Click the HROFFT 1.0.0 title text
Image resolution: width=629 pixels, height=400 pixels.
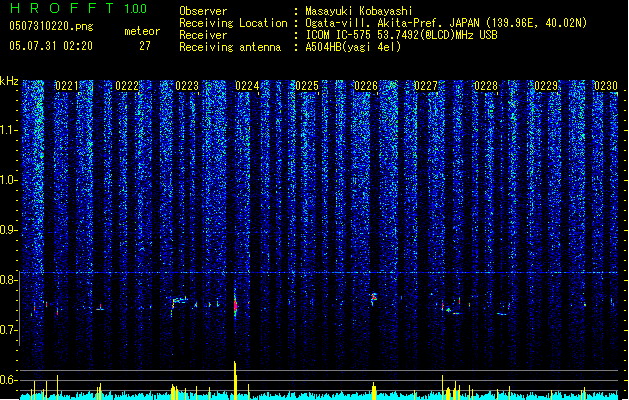[x=79, y=8]
